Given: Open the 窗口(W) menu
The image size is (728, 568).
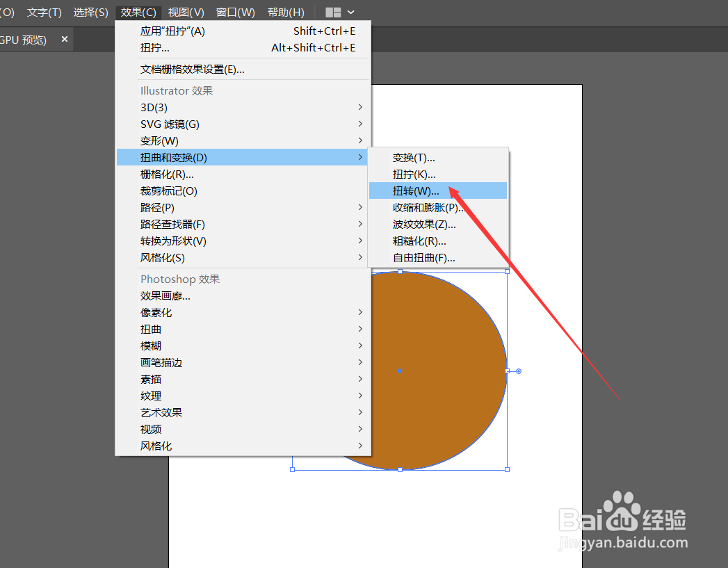Looking at the screenshot, I should tap(236, 13).
